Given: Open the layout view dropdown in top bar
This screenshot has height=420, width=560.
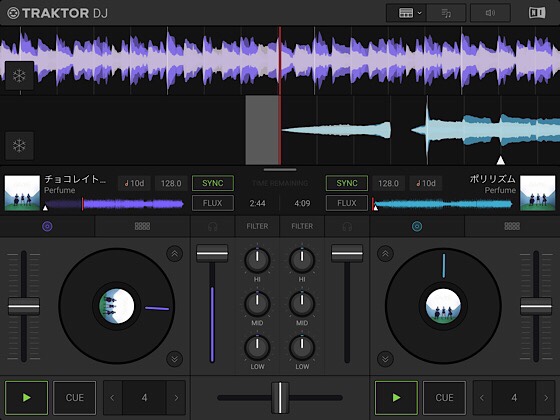Looking at the screenshot, I should pos(410,13).
